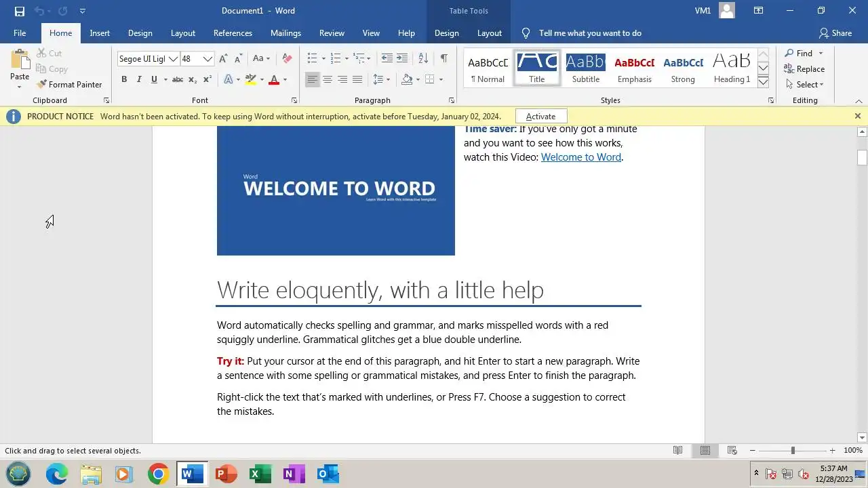
Task: Open the Select dropdown in Editing
Action: 804,85
